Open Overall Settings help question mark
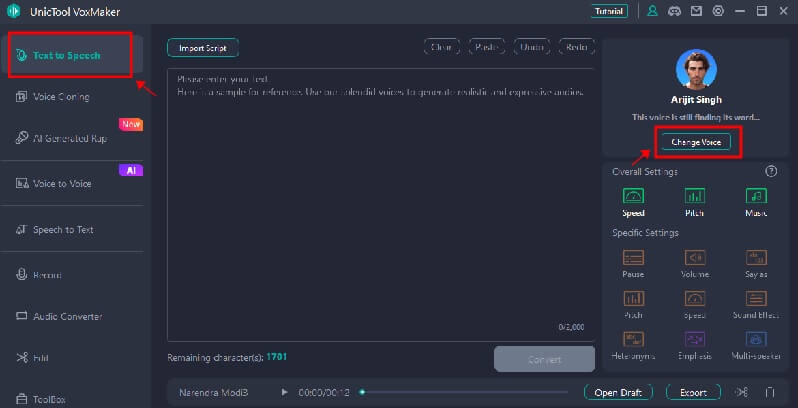 coord(771,171)
